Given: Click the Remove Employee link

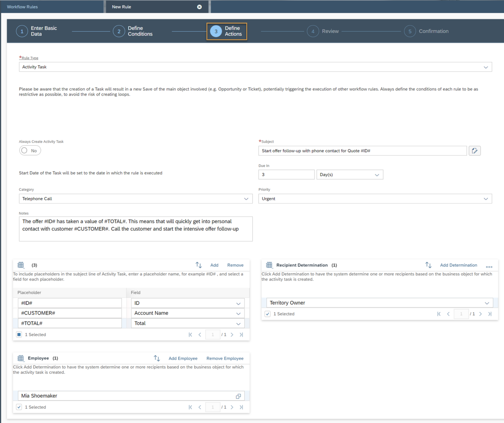Looking at the screenshot, I should coord(225,358).
